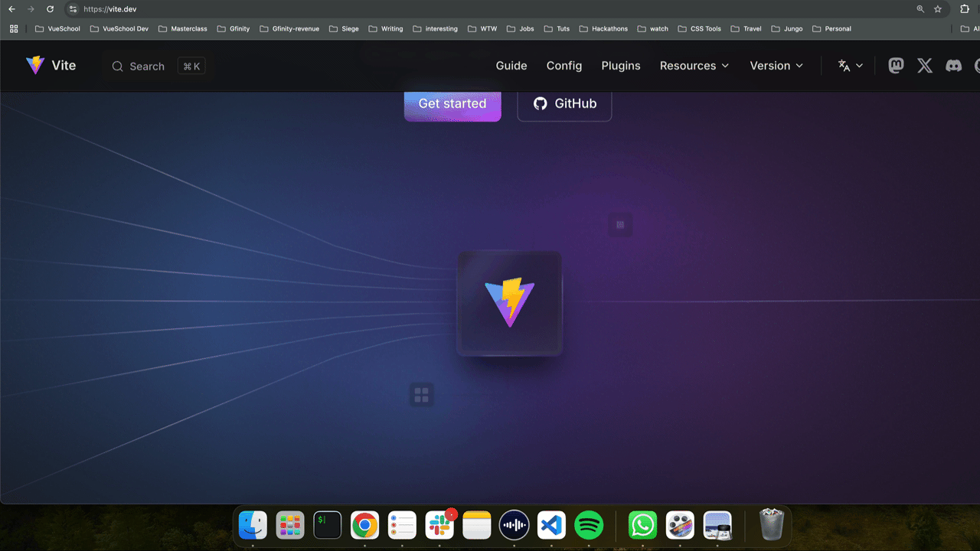This screenshot has height=551, width=980.
Task: Open the Terminal app in the dock
Action: [x=328, y=525]
